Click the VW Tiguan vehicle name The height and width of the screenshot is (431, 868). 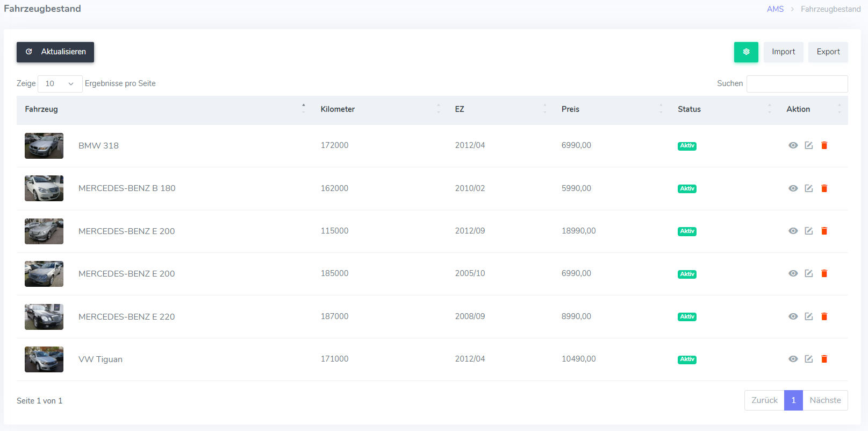101,359
